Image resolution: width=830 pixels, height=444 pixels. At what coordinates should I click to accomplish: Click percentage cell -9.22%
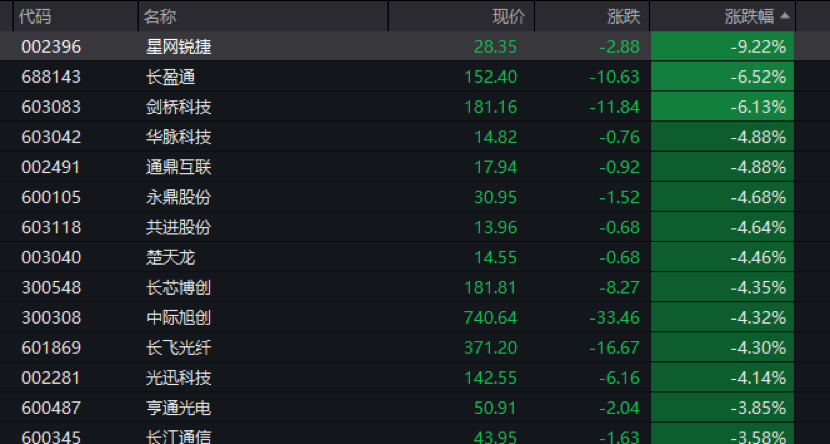(723, 46)
